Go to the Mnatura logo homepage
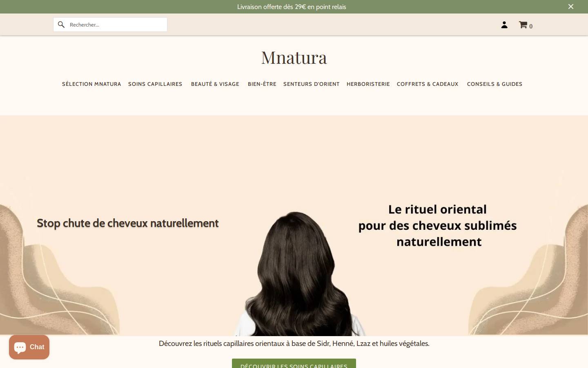 click(294, 58)
